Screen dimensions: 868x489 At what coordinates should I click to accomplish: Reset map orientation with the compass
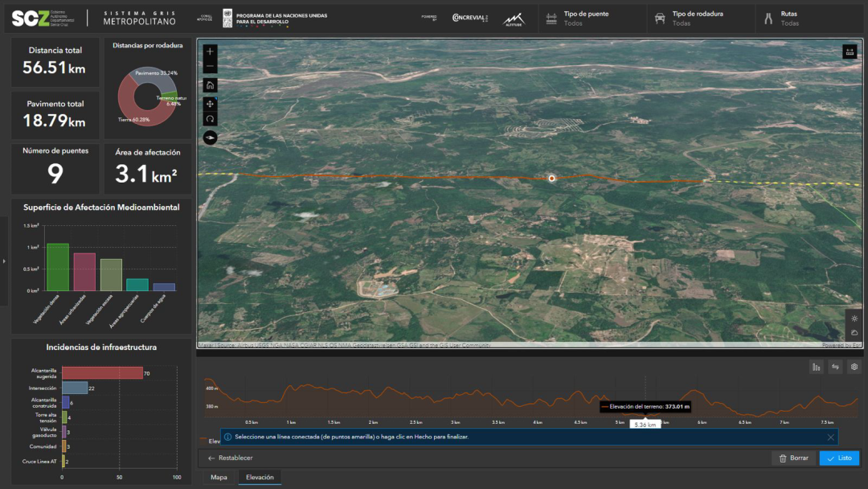tap(210, 138)
